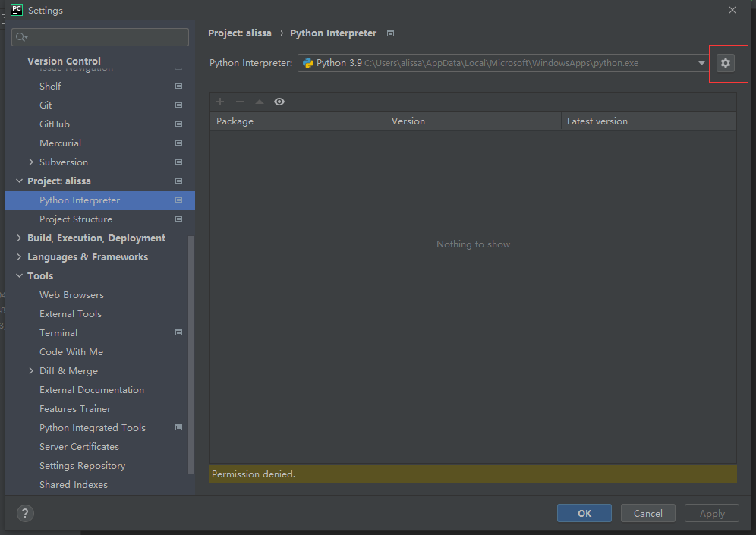
Task: Select Python 3.9 interpreter combo box
Action: click(503, 63)
